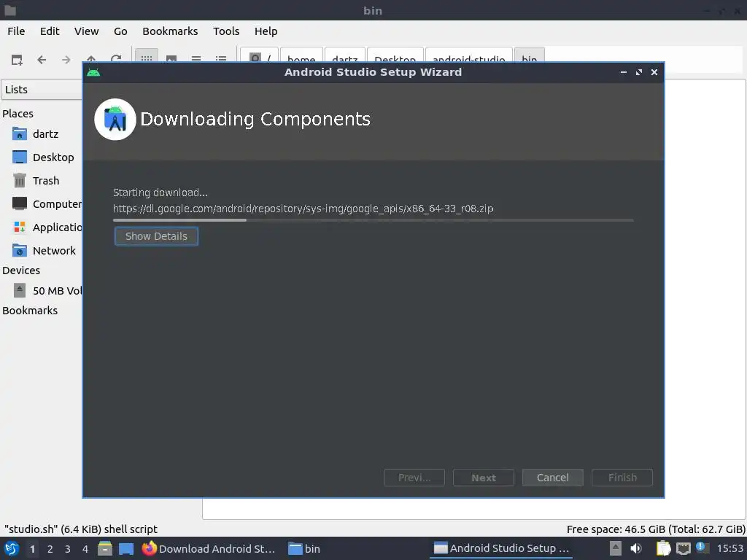Click the Bookmarks heading in the sidebar

click(x=30, y=311)
